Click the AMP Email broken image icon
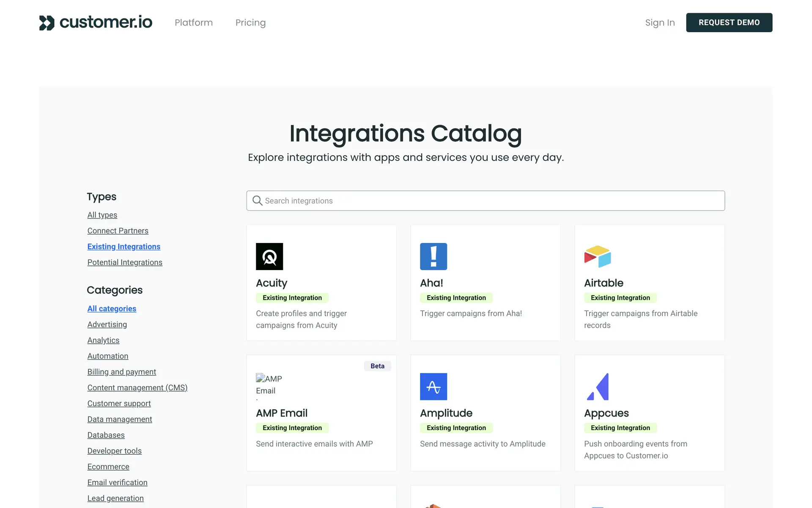The height and width of the screenshot is (508, 812). pos(261,378)
